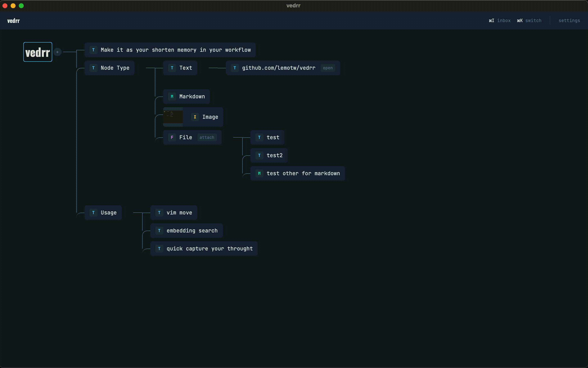Click the T icon of the test2 node
Viewport: 588px width, 368px height.
point(259,156)
